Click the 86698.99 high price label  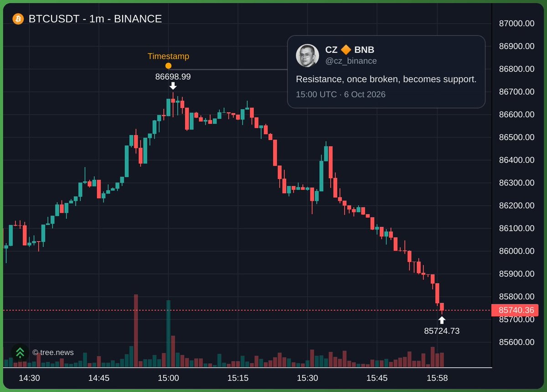tap(173, 76)
